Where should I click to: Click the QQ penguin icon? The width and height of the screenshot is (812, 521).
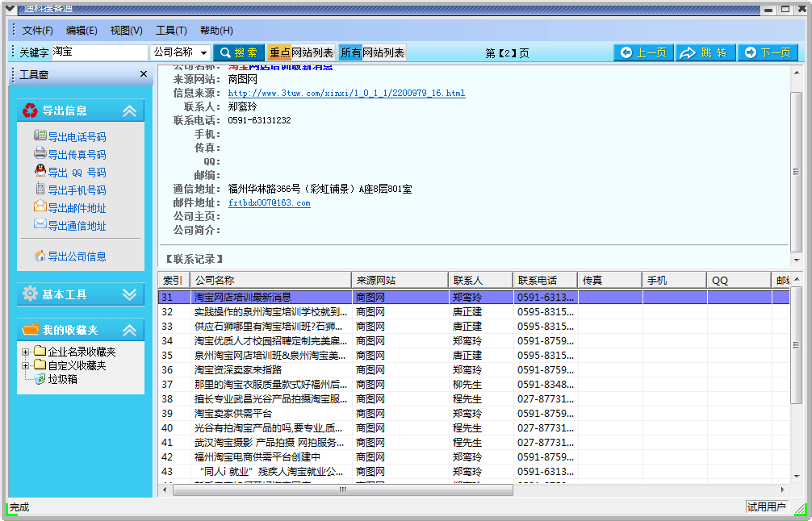coord(40,170)
